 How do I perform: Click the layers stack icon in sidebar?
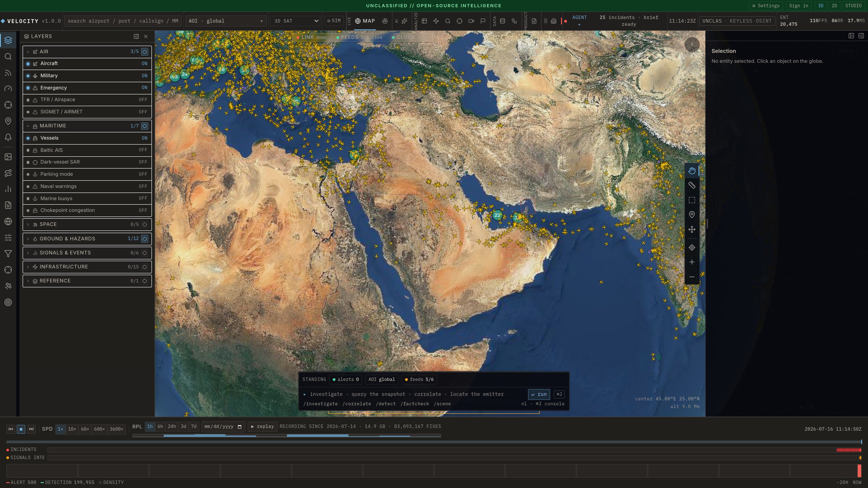click(8, 40)
